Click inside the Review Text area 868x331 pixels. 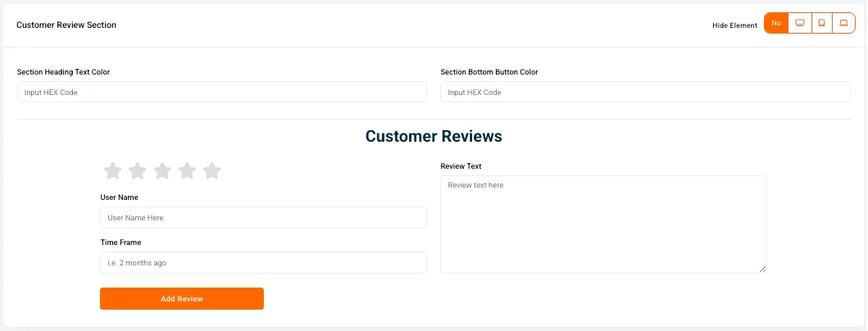[x=603, y=224]
